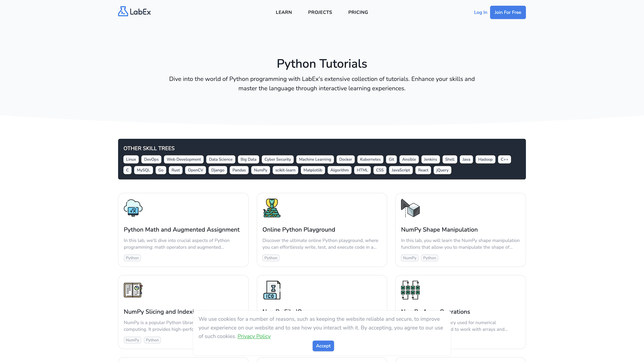644x362 pixels.
Task: Select the Kubernetes skill tree tag
Action: 370,159
